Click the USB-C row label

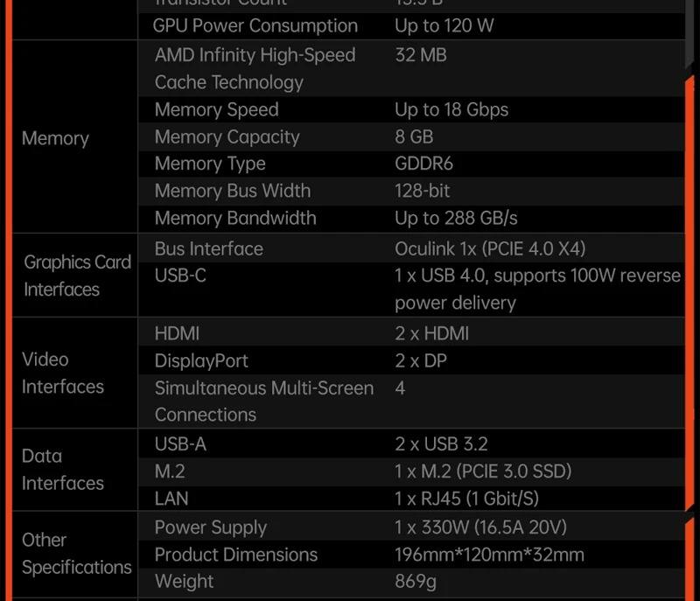click(x=180, y=276)
